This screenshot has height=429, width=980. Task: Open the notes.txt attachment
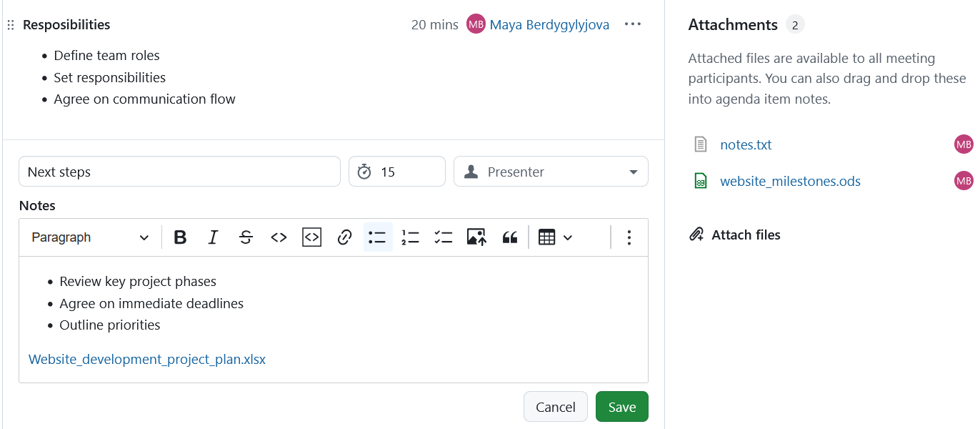(x=745, y=144)
